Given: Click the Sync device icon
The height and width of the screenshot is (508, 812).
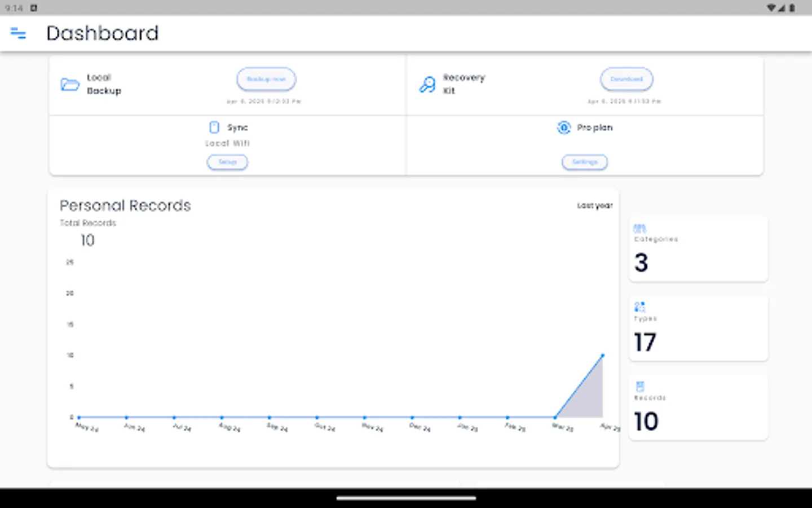Looking at the screenshot, I should (x=214, y=127).
